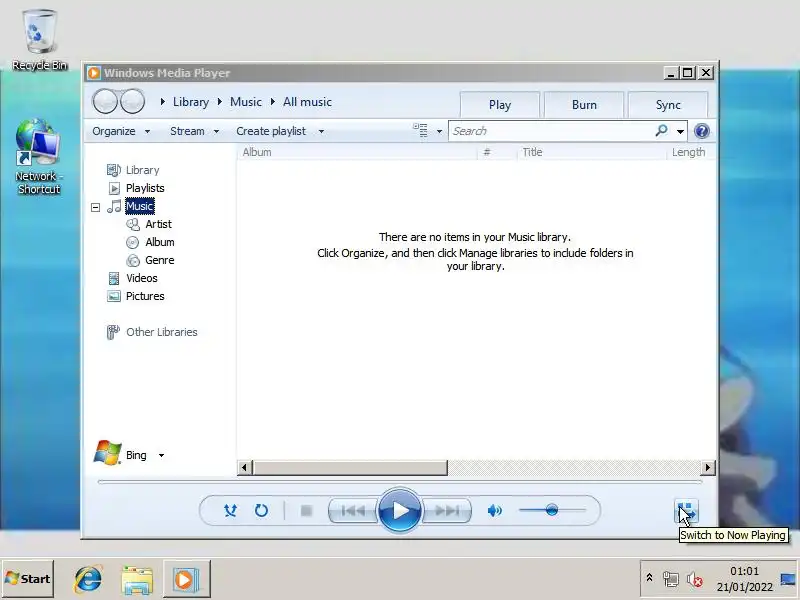Expand the arrow before All music breadcrumb
The height and width of the screenshot is (600, 800).
click(273, 102)
